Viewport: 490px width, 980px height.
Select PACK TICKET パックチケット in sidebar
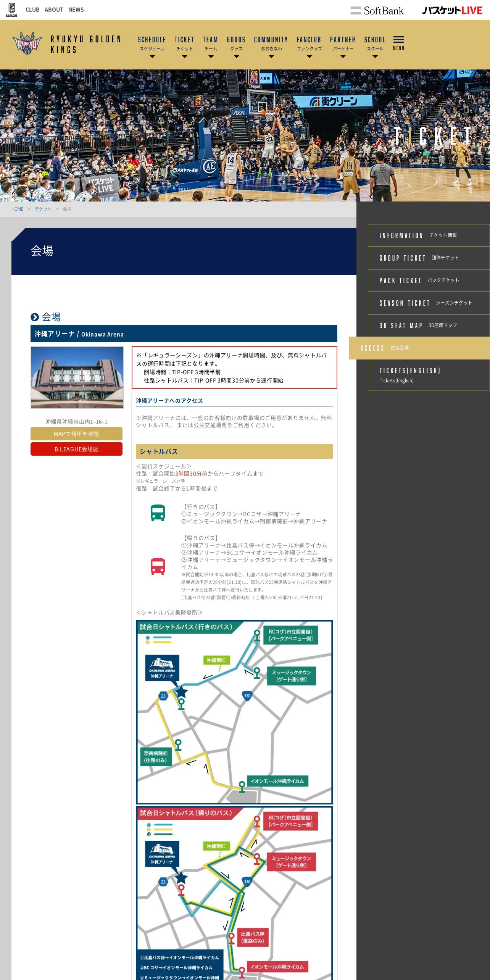(x=429, y=280)
